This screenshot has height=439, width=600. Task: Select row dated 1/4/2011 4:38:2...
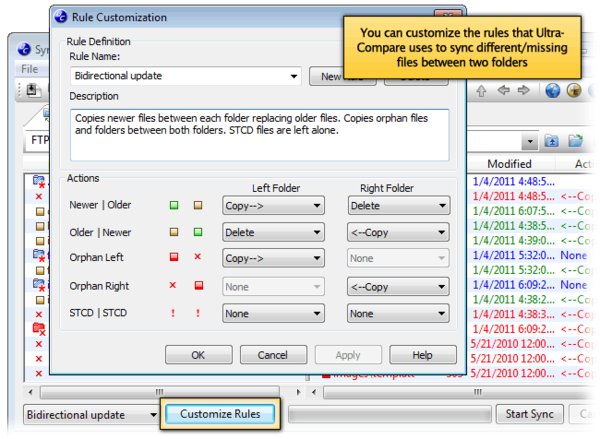pos(530,299)
